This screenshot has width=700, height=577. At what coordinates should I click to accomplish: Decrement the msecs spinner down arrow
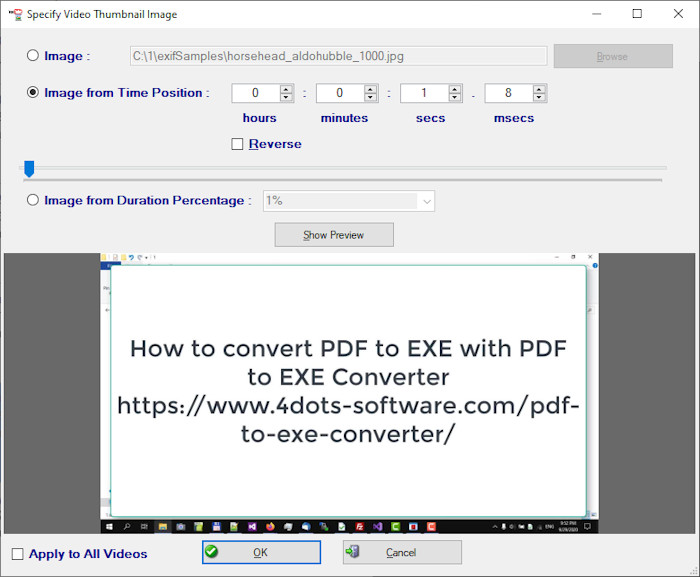(539, 97)
